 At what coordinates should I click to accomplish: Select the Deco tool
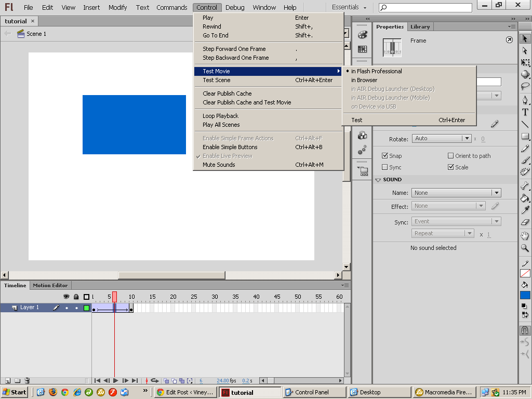525,172
